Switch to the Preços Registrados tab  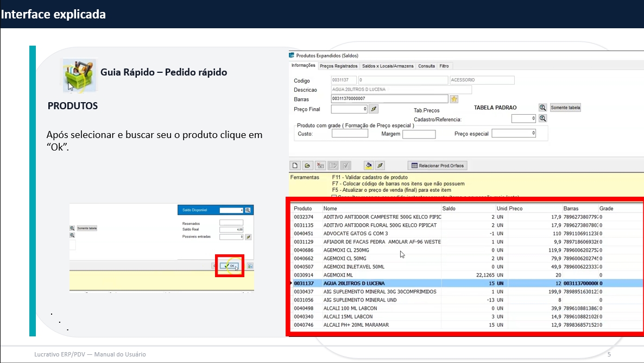[x=338, y=66]
